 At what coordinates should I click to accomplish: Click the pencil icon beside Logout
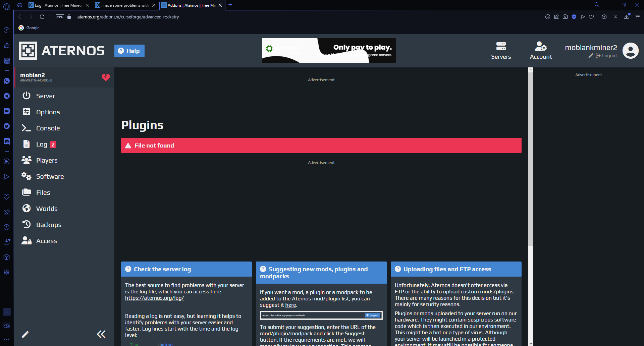click(x=591, y=56)
